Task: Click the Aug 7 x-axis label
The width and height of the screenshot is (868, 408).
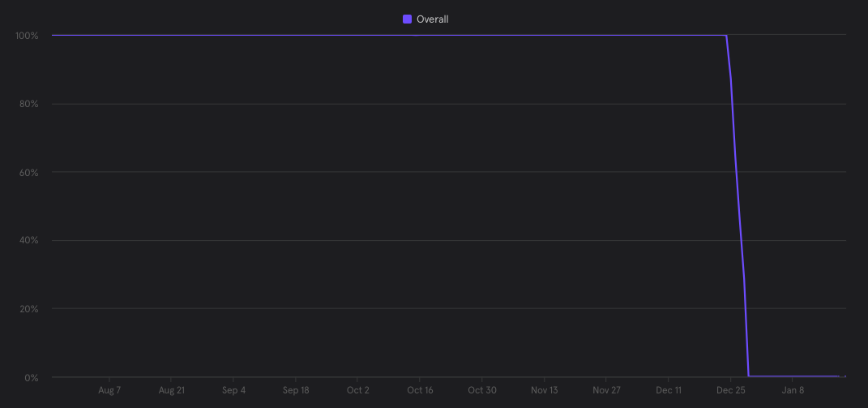Action: pos(109,390)
